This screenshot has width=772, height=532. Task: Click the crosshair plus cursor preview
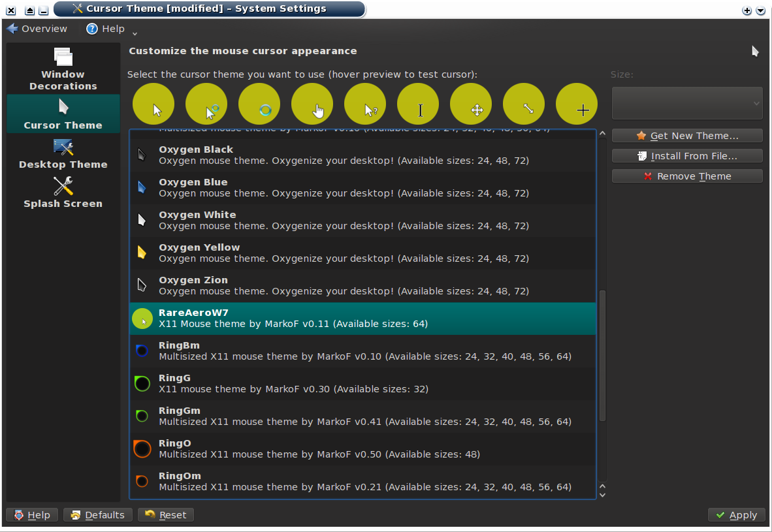pos(577,104)
